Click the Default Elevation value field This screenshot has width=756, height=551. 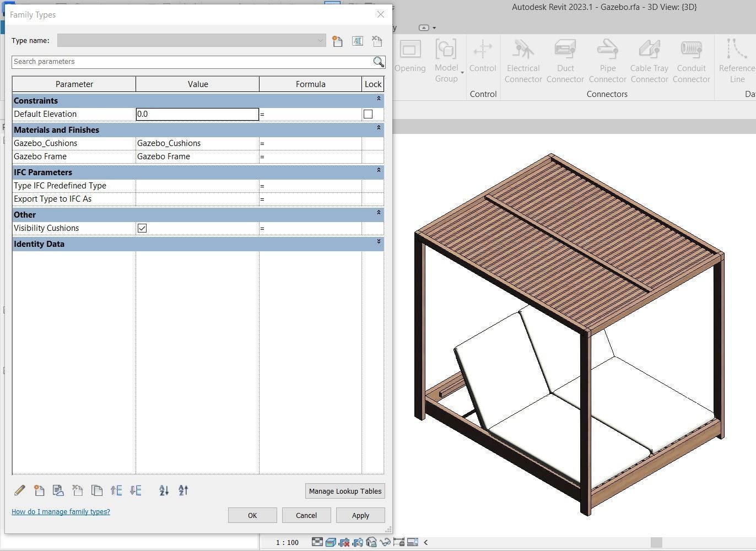pos(197,114)
